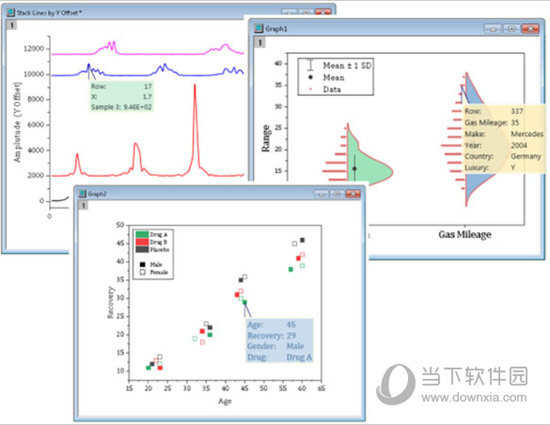Click the Graph2 title bar text

(x=97, y=194)
